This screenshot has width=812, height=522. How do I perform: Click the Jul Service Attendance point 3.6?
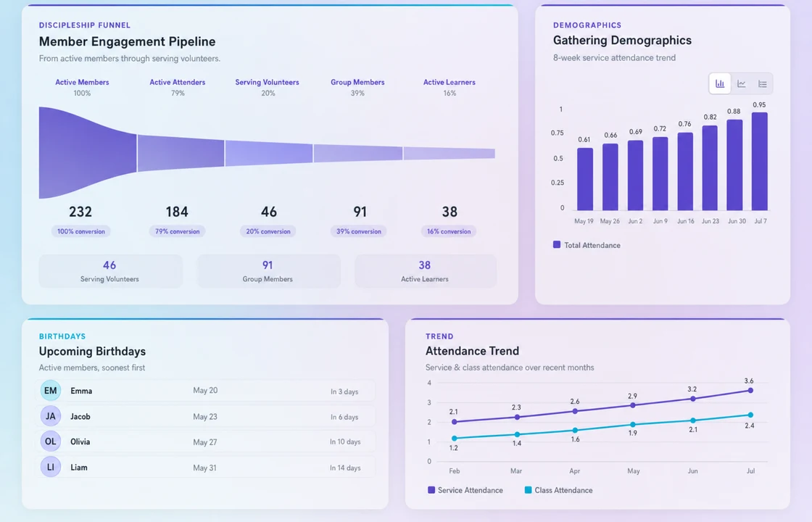click(750, 391)
